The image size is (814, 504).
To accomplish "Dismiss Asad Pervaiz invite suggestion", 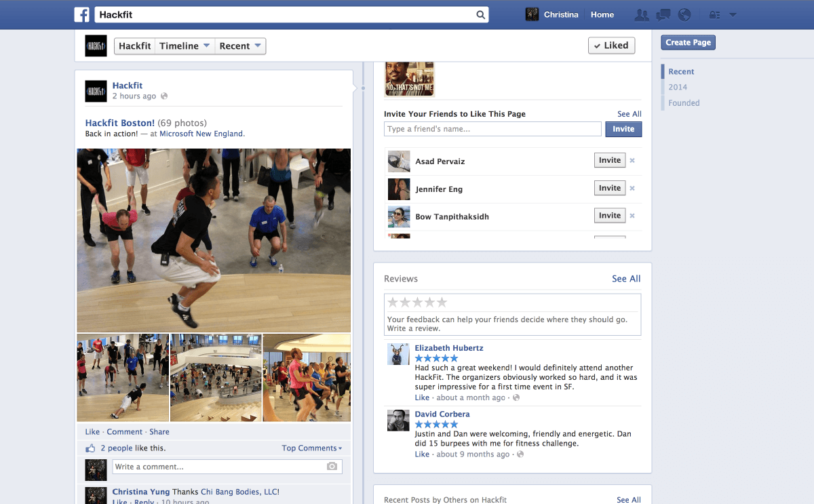I will point(632,161).
